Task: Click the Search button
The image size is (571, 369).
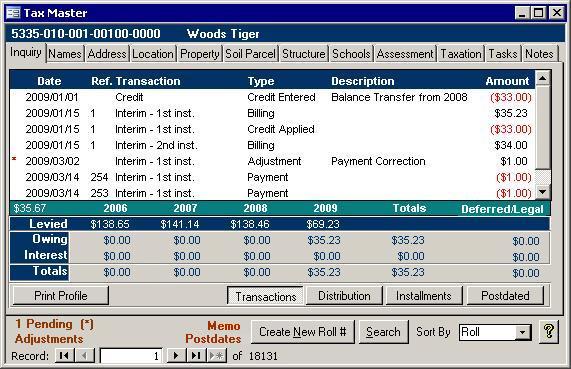Action: 383,332
